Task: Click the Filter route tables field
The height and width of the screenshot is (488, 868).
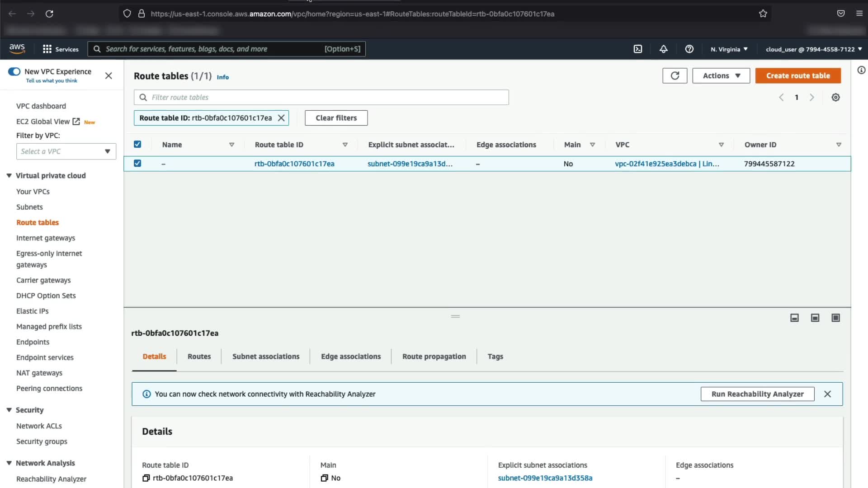Action: (x=321, y=98)
